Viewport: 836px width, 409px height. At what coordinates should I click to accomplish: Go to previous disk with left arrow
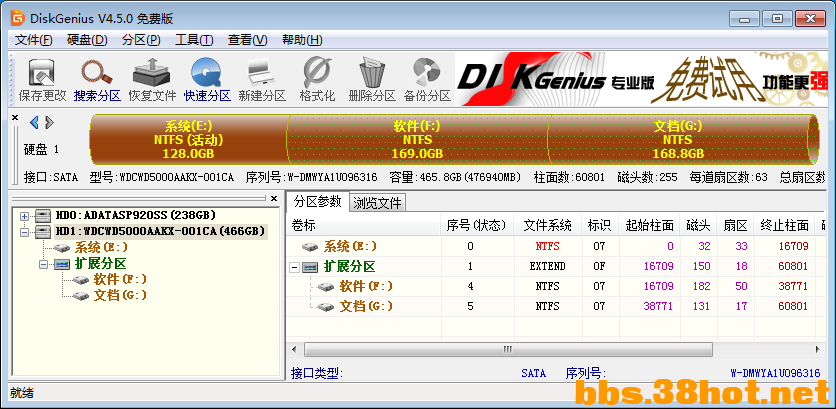coord(34,123)
